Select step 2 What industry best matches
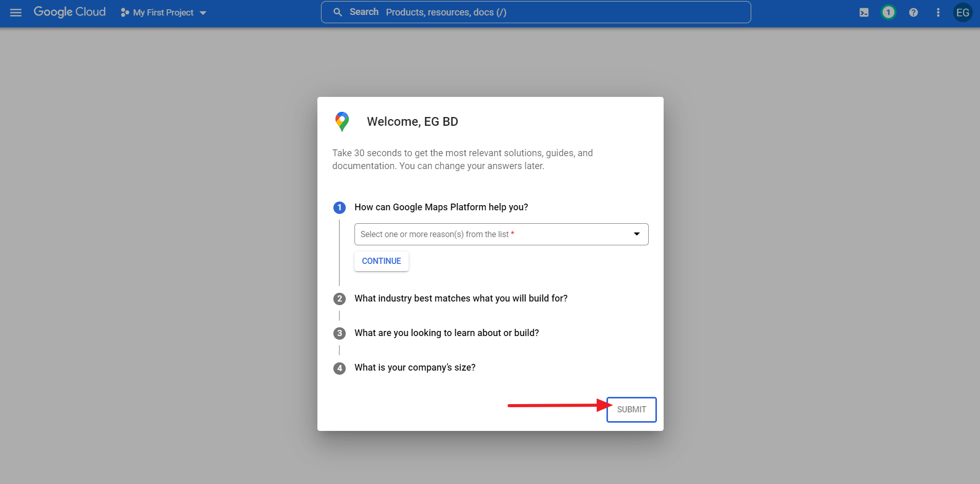Image resolution: width=980 pixels, height=484 pixels. point(461,298)
